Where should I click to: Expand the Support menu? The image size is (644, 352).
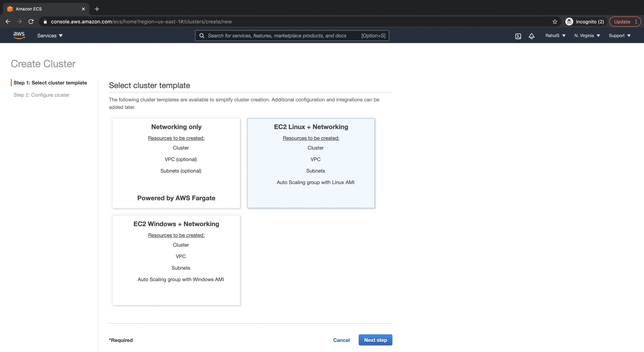[619, 35]
